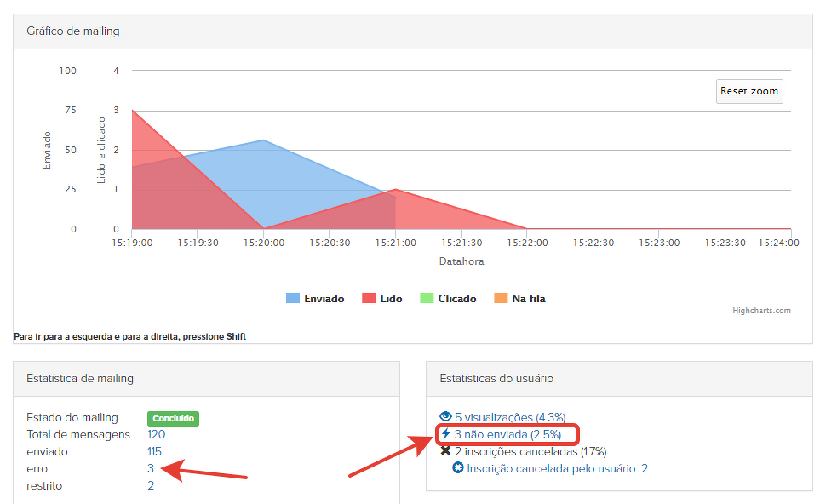Screen dimensions: 820x504
Task: Open Inscrição cancelada pelo usuário: 2 link
Action: 557,468
